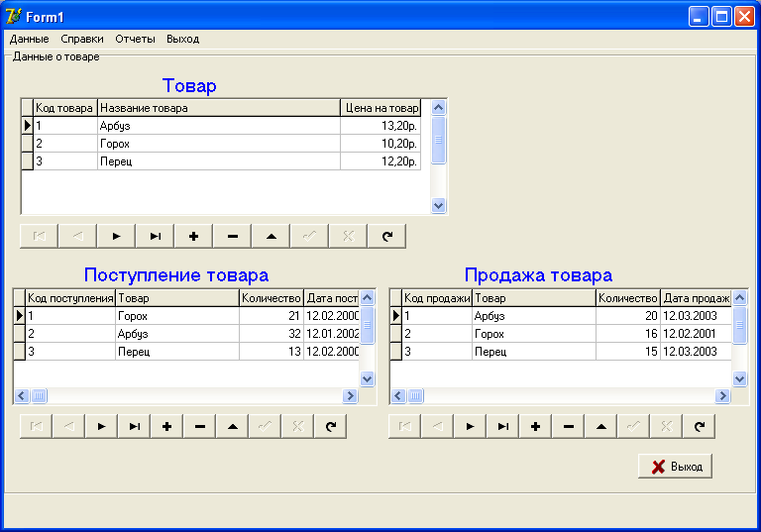
Task: Select price cell 10,20р.
Action: coord(380,144)
